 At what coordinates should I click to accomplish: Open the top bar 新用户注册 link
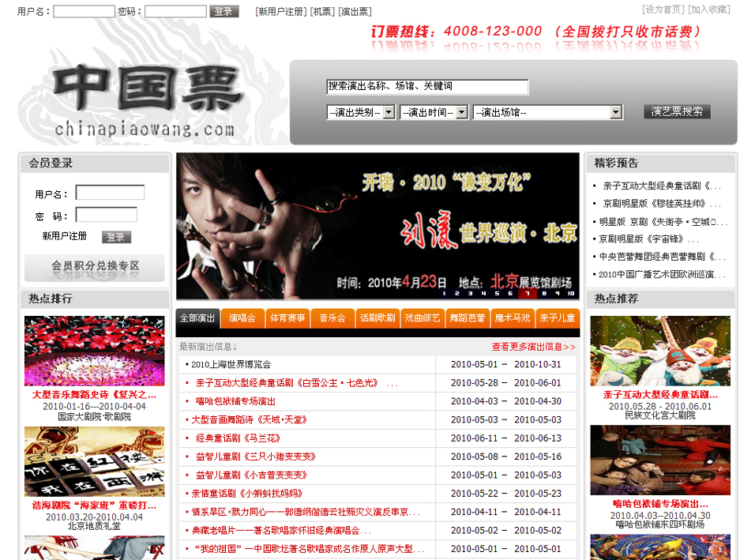(281, 12)
